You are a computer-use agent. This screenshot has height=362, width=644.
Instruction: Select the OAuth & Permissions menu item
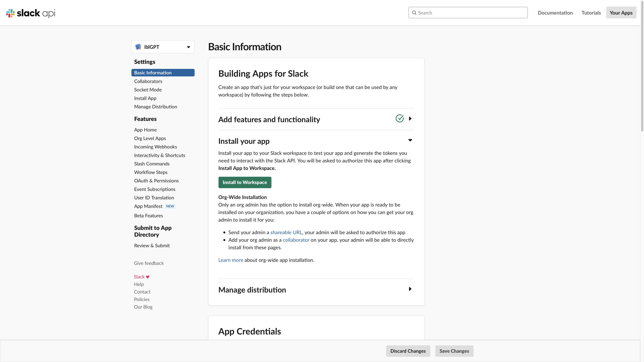156,180
